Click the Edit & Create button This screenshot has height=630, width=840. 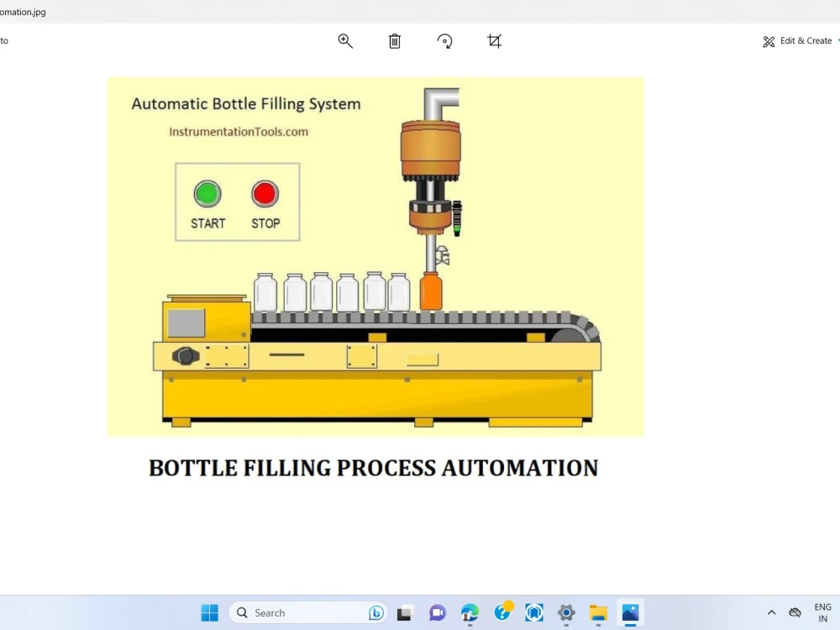click(796, 40)
